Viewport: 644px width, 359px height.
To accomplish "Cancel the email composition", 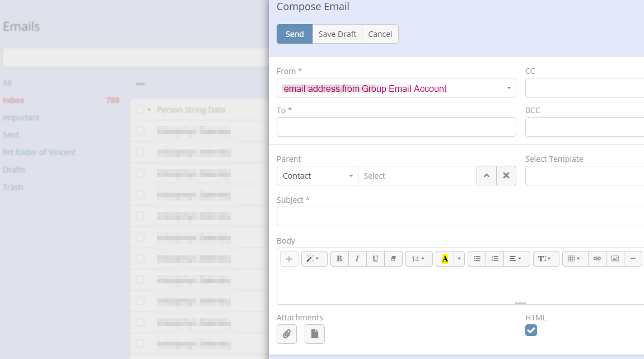I will coord(380,34).
